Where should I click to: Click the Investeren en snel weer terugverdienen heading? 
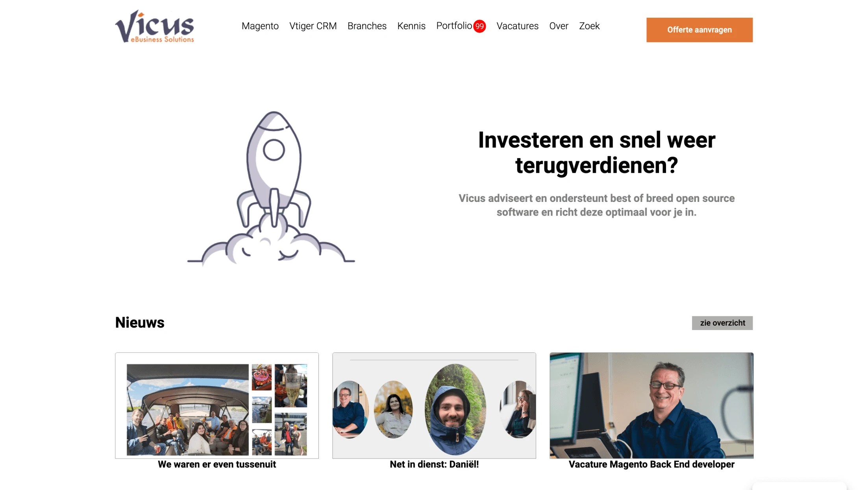(596, 153)
